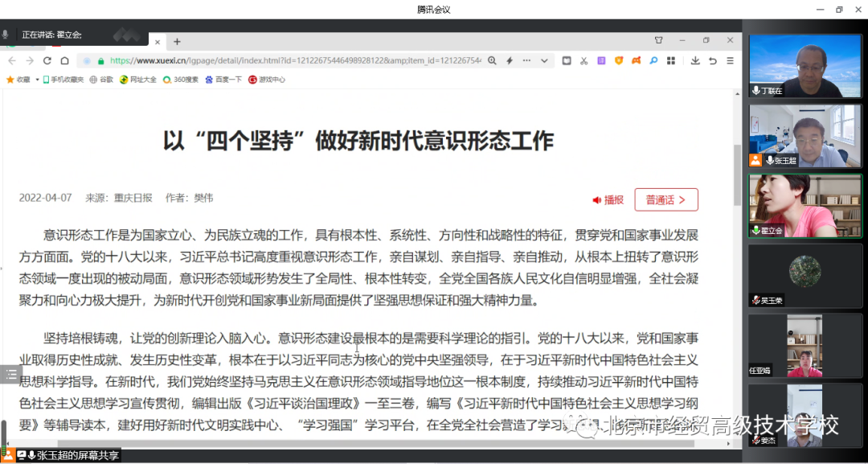This screenshot has width=868, height=464.
Task: Open the 360搜索 bookmark
Action: (x=181, y=80)
